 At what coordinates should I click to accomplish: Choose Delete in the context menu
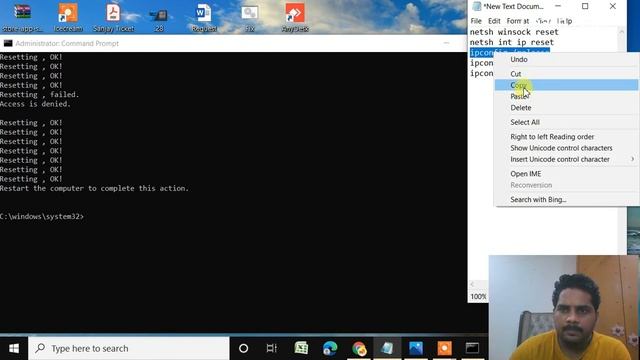567,108
